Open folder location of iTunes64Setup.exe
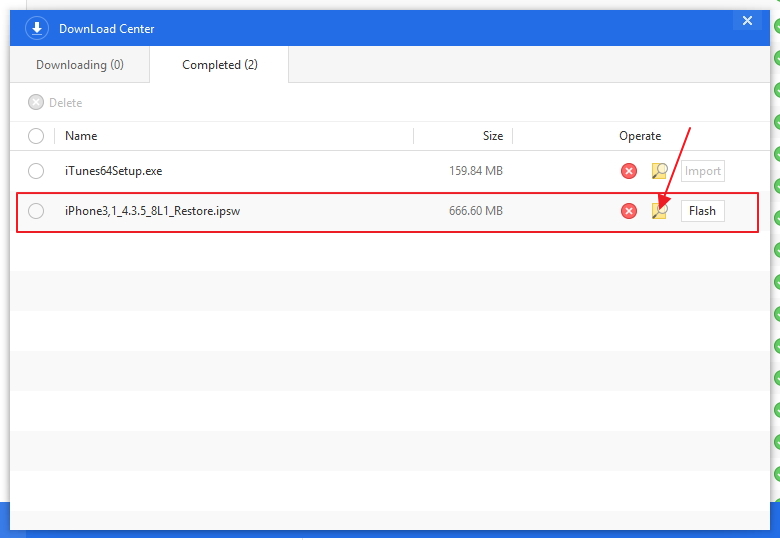Screen dimensions: 780x540 point(659,171)
